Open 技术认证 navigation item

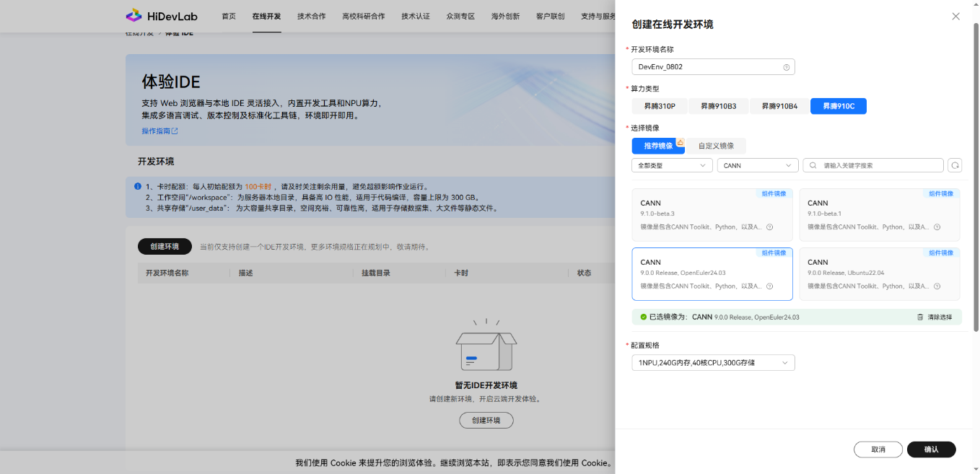(416, 16)
